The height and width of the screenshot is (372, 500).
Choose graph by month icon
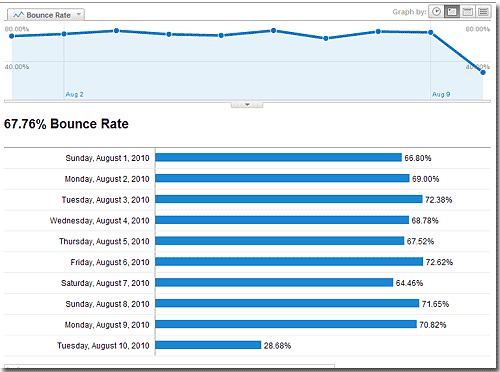tap(483, 12)
